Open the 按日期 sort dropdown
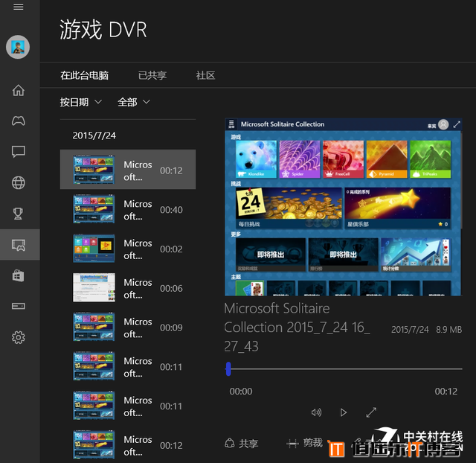476x463 pixels. coord(81,102)
